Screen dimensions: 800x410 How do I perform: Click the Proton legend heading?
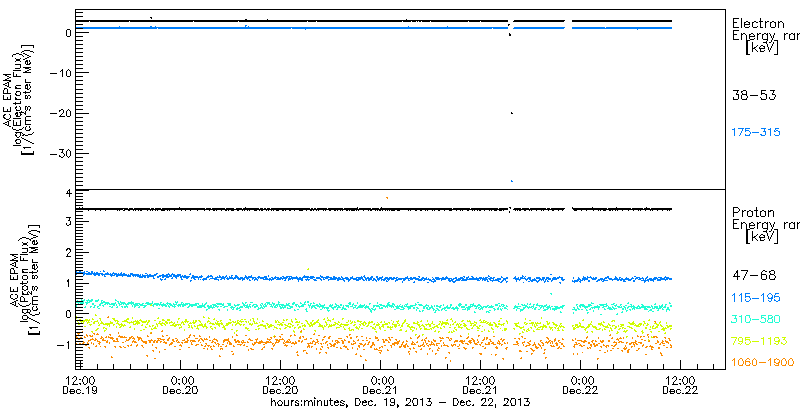tap(753, 212)
